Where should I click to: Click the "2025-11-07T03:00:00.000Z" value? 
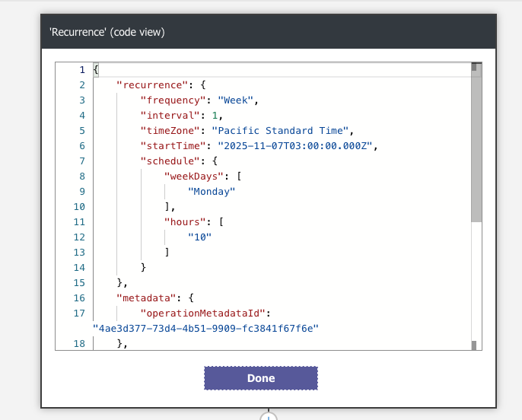(x=295, y=146)
